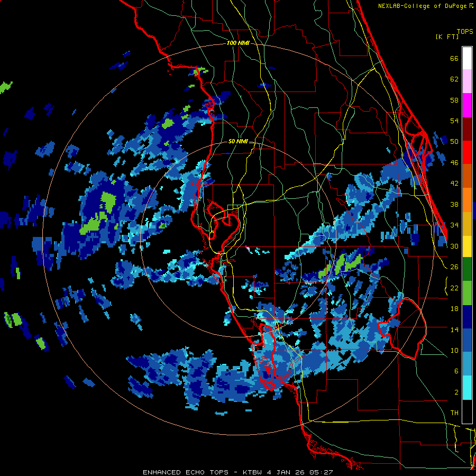Select the 100 NMI range ring label
The image size is (476, 476).
click(238, 43)
